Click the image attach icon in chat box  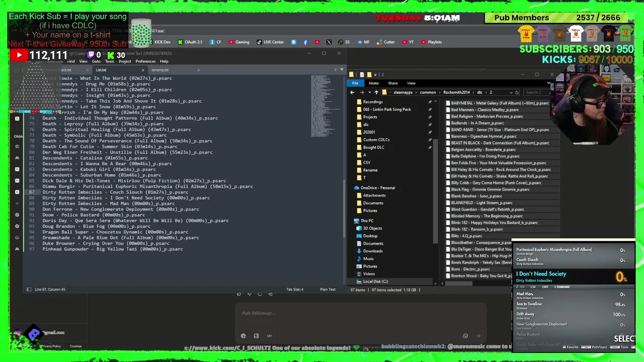[256, 336]
